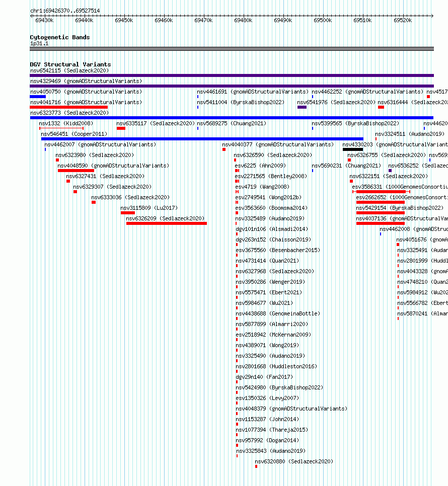
Task: Click the red nsv5429154 variant bar
Action: pos(381,213)
